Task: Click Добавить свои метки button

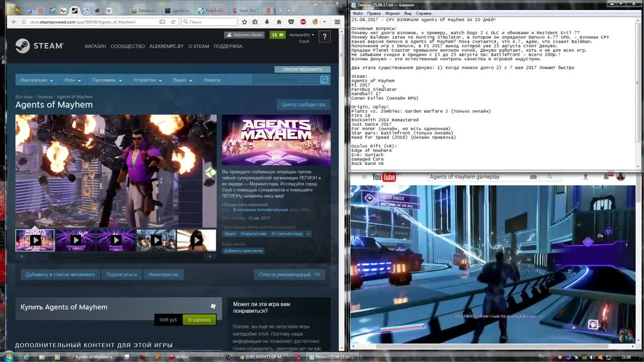Action: coord(243,250)
